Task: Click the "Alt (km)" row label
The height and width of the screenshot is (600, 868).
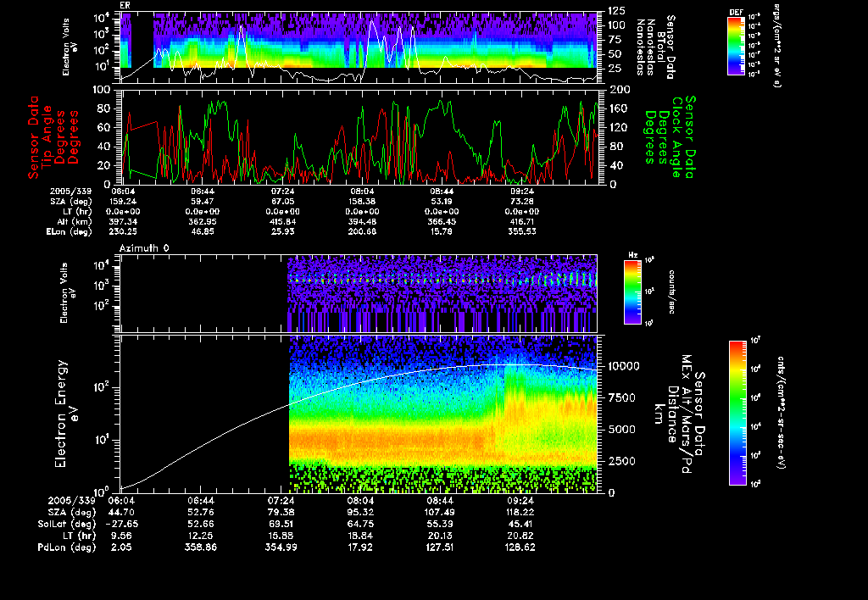Action: (x=73, y=221)
